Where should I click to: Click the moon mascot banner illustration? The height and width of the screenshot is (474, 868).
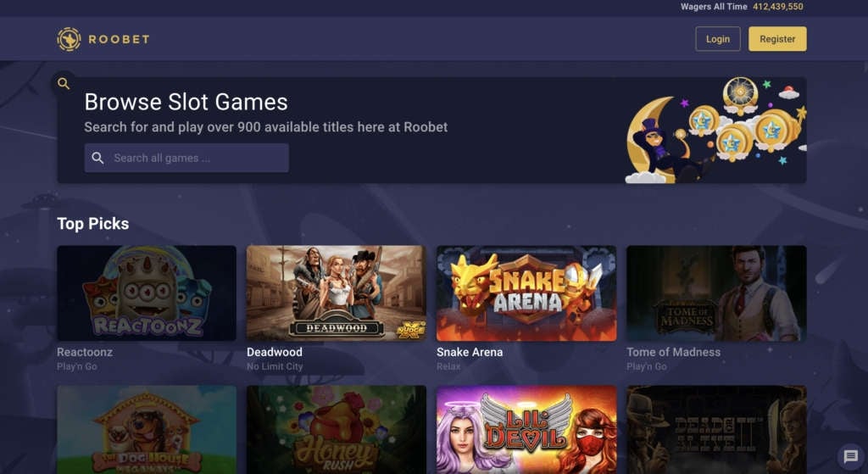point(715,130)
